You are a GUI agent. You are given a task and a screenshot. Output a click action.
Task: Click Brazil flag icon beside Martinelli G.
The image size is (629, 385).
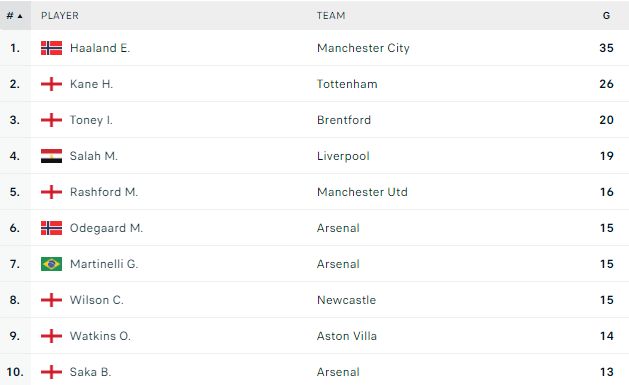(51, 264)
